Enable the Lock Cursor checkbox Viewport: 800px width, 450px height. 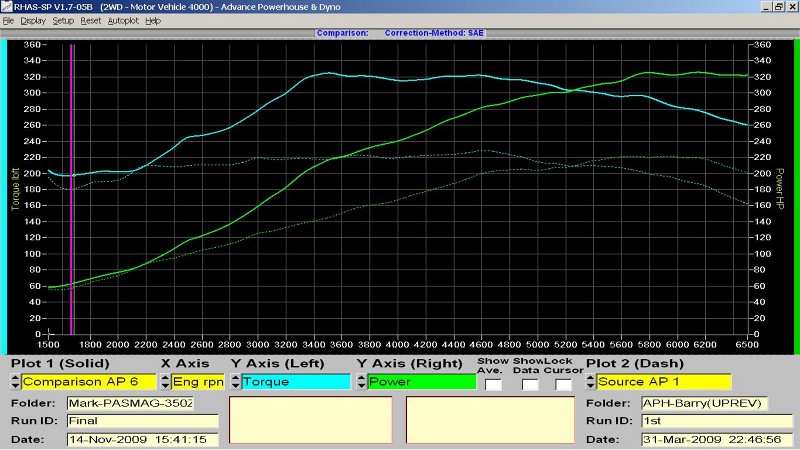563,385
